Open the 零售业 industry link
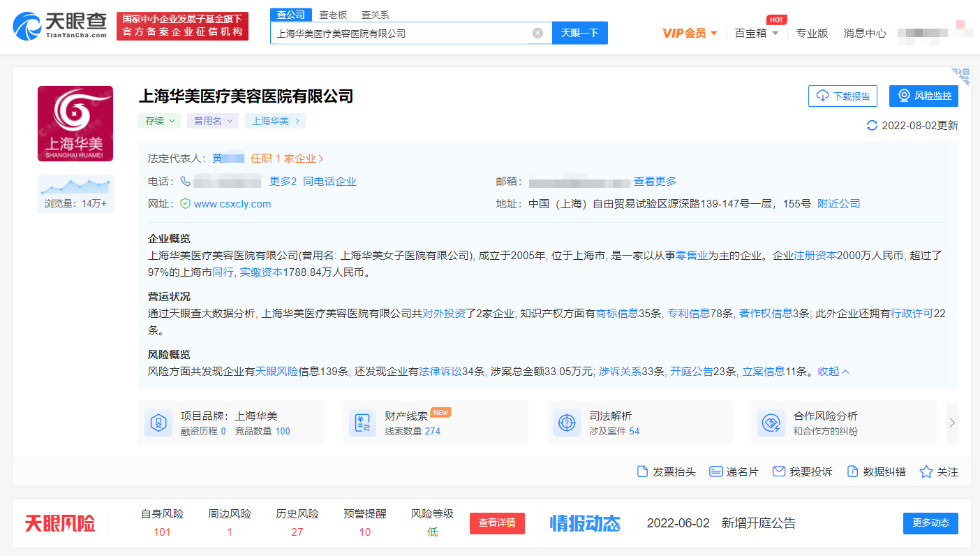The image size is (980, 556). (692, 256)
